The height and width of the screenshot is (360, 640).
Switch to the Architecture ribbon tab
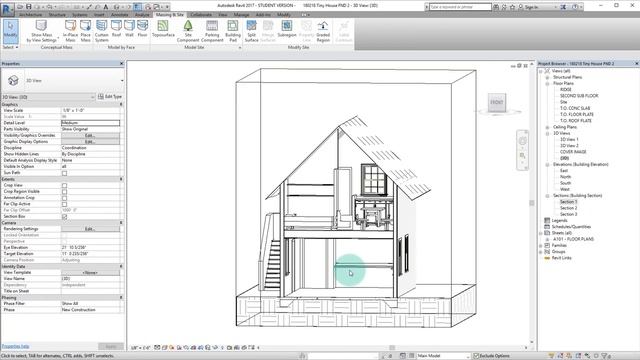[x=31, y=15]
